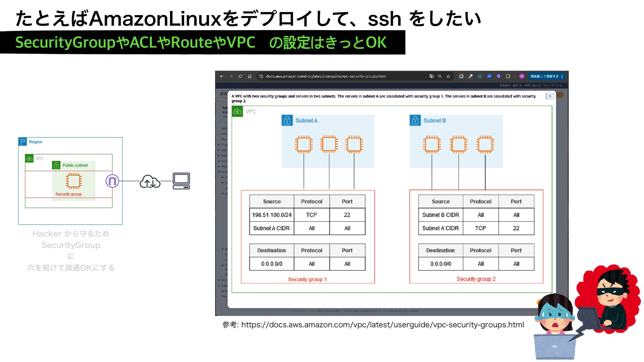Image resolution: width=644 pixels, height=362 pixels.
Task: Click the browser back arrow
Action: pyautogui.click(x=222, y=76)
